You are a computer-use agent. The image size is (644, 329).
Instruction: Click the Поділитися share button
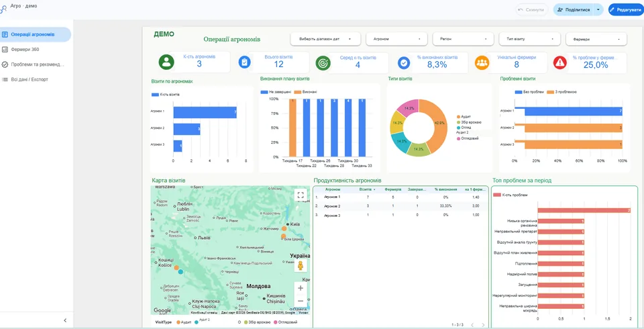point(574,9)
